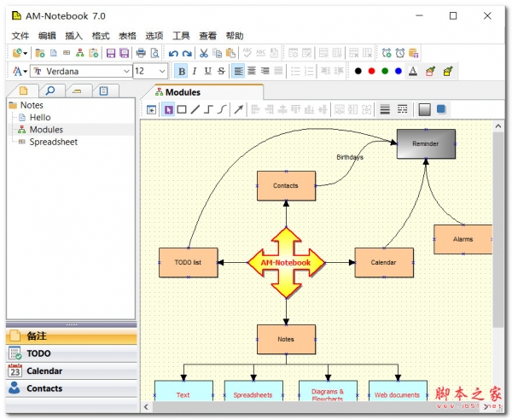Click the yellow highlighter icon

pyautogui.click(x=448, y=71)
